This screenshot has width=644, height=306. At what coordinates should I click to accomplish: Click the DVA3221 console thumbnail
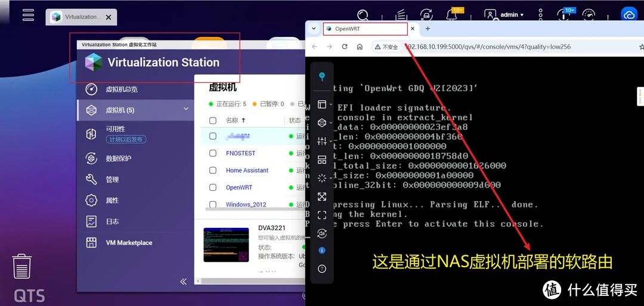pos(227,245)
